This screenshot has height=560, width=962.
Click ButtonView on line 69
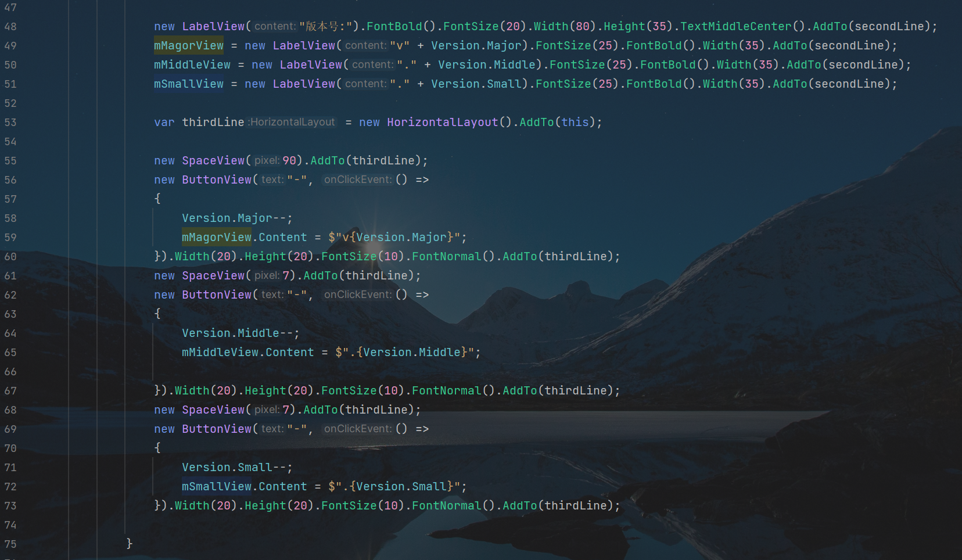[217, 429]
